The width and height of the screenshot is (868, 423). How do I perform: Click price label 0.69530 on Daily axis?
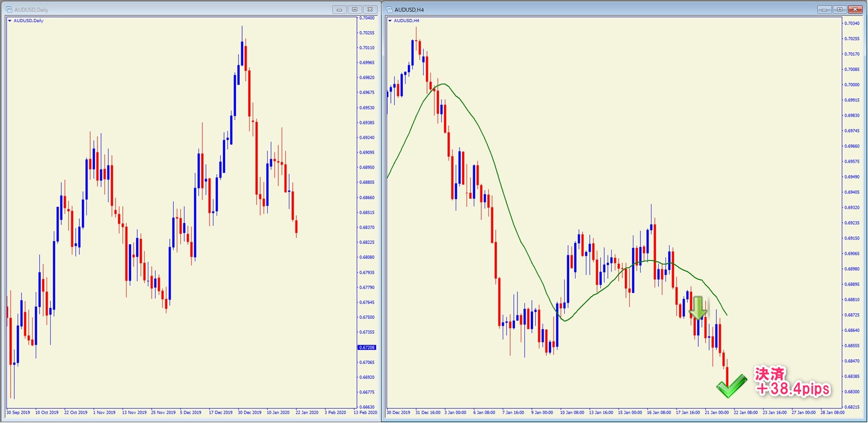click(367, 108)
